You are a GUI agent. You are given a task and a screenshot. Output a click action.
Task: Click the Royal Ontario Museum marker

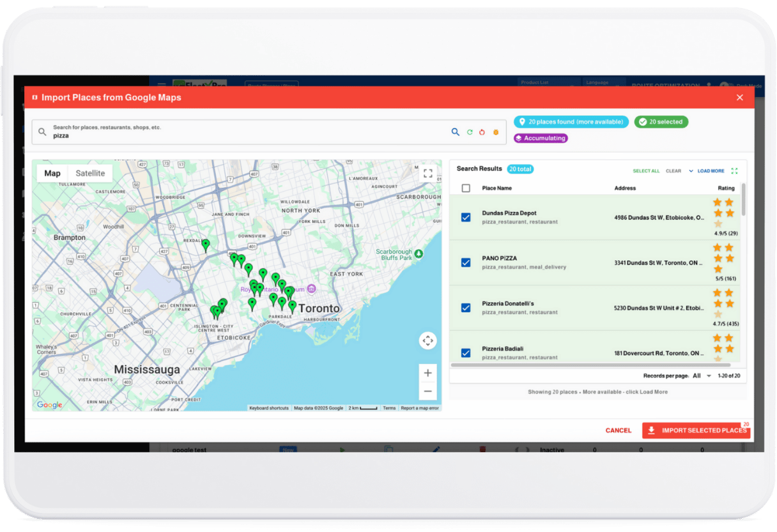[311, 289]
